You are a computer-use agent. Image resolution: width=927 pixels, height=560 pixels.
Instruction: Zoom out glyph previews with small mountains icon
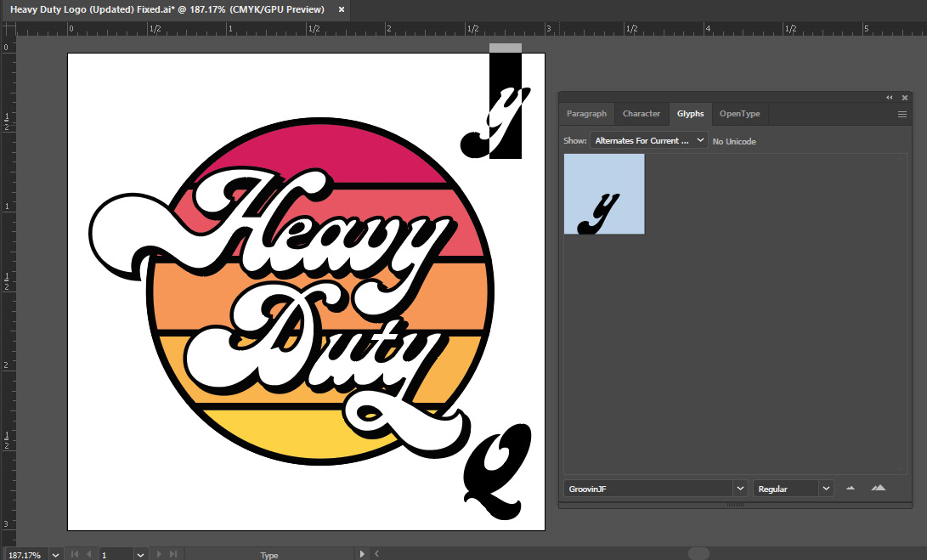pyautogui.click(x=851, y=489)
